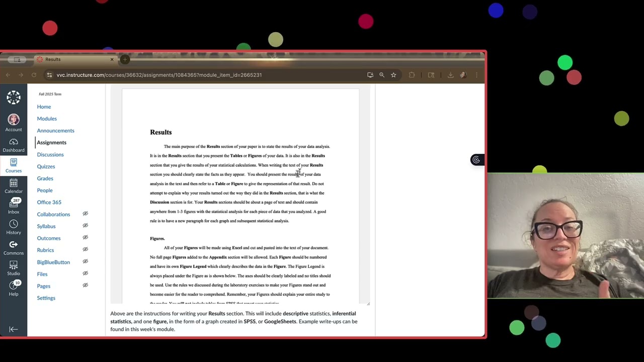
Task: Open Quizzes in course navigation
Action: click(46, 166)
